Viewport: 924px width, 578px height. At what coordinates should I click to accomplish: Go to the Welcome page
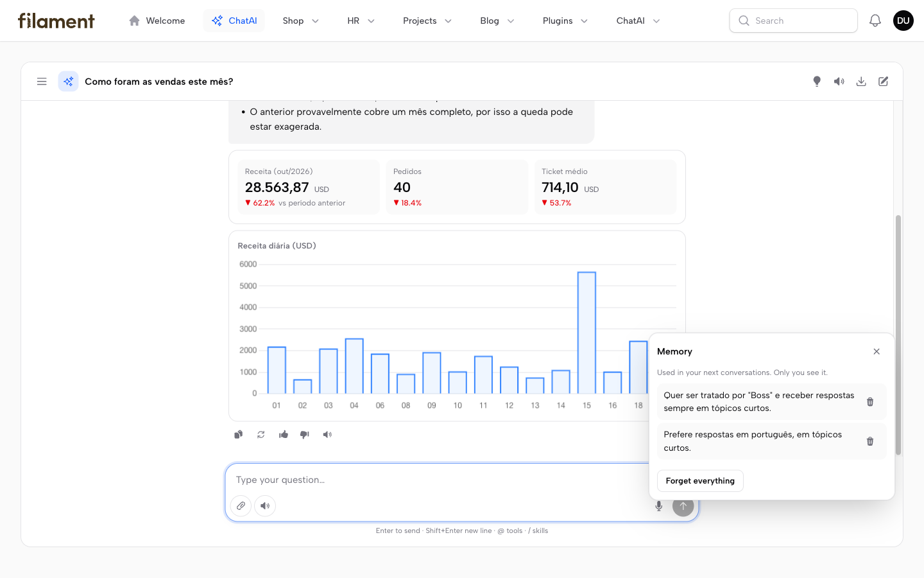coord(157,21)
